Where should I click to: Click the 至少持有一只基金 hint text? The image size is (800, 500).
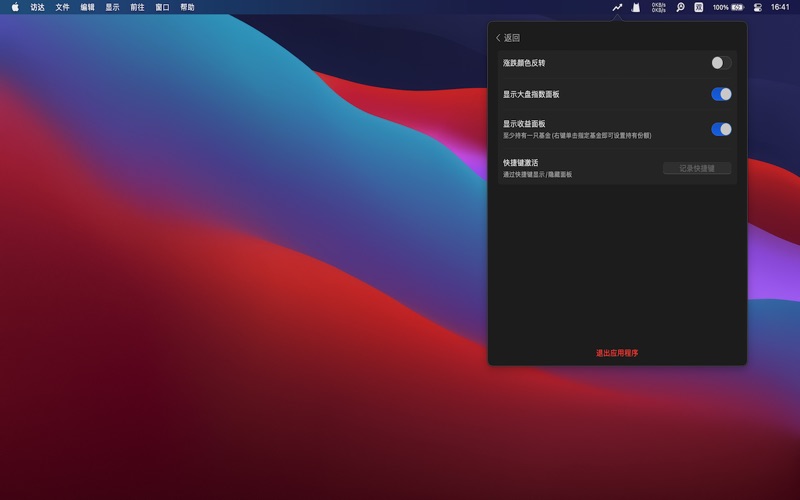(577, 136)
